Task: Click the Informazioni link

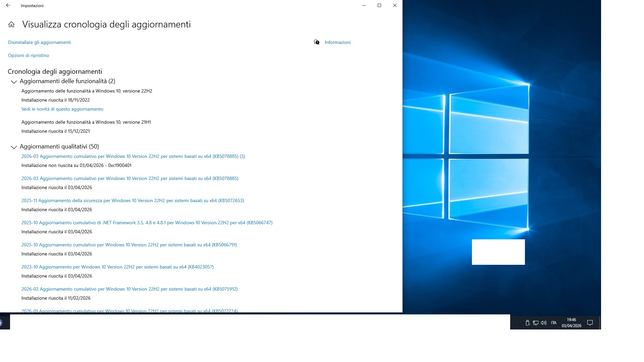Action: click(x=337, y=42)
